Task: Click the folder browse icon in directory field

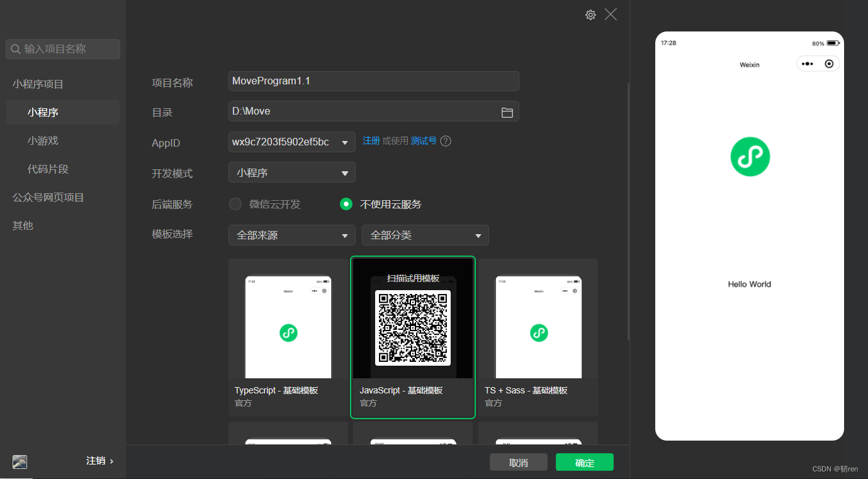Action: (507, 112)
